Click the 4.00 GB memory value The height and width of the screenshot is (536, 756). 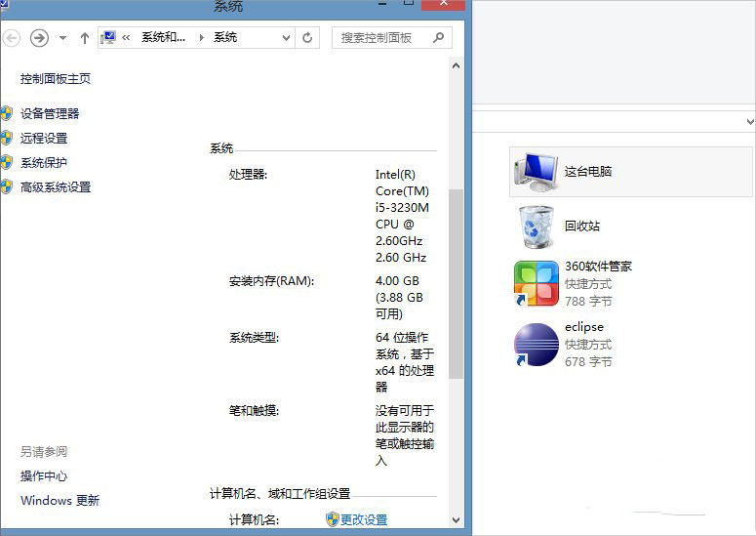pos(397,281)
